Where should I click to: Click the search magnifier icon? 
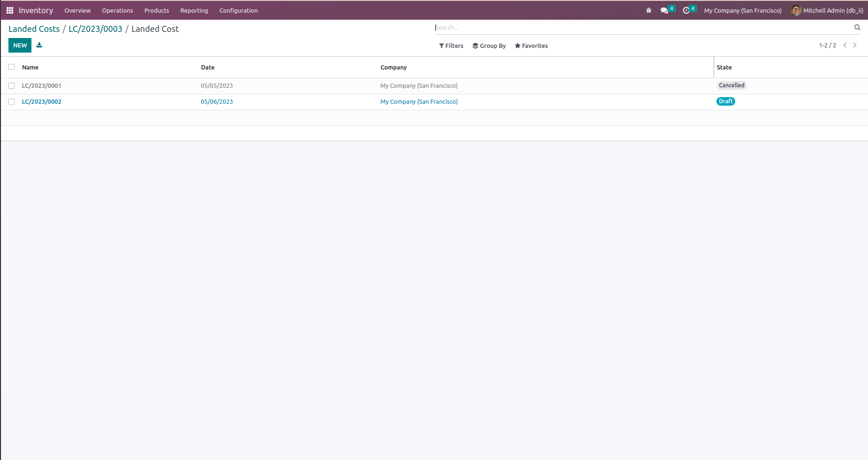(857, 27)
